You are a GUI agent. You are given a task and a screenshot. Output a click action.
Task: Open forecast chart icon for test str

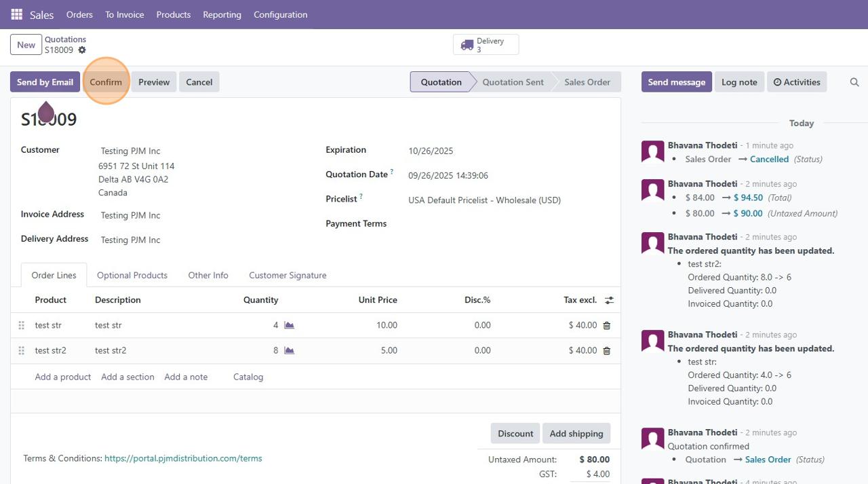[x=289, y=325]
